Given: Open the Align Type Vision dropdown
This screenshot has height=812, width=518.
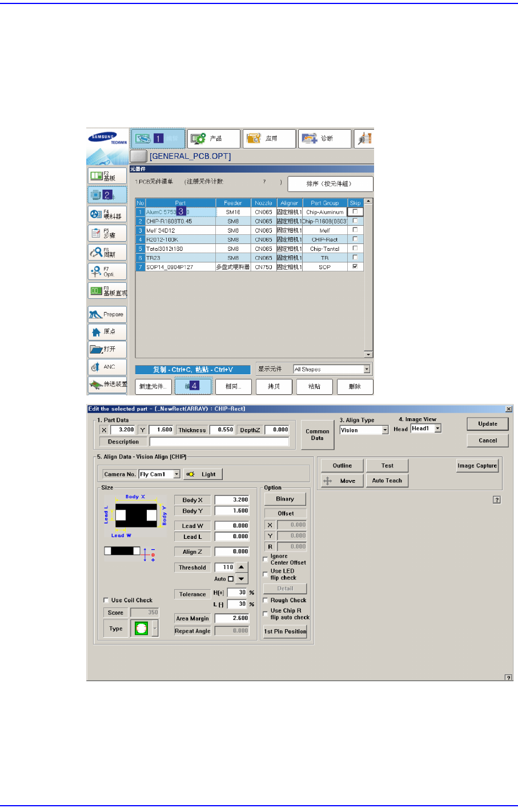Looking at the screenshot, I should 385,430.
